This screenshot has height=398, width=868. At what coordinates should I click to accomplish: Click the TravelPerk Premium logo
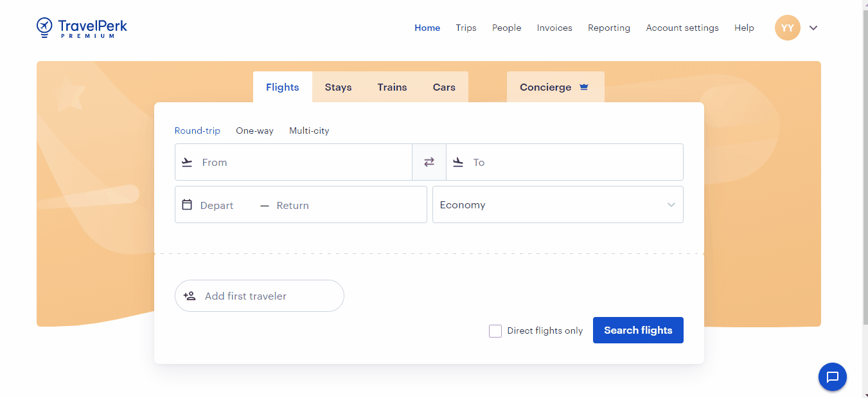[x=82, y=28]
